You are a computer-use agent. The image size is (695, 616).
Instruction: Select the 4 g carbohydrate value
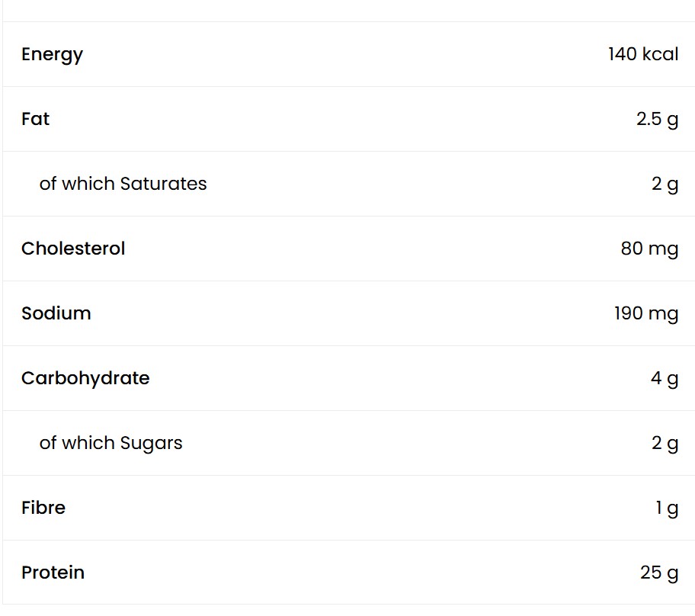(664, 378)
